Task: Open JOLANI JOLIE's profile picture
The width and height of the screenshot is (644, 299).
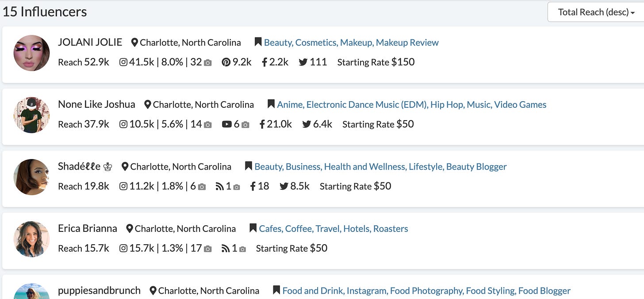Action: (x=31, y=53)
